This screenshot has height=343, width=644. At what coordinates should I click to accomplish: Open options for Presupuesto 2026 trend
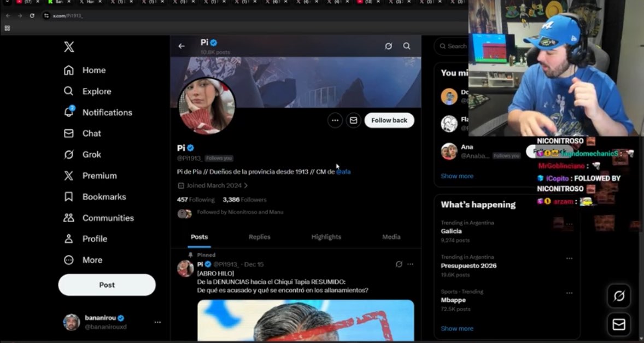click(x=569, y=258)
